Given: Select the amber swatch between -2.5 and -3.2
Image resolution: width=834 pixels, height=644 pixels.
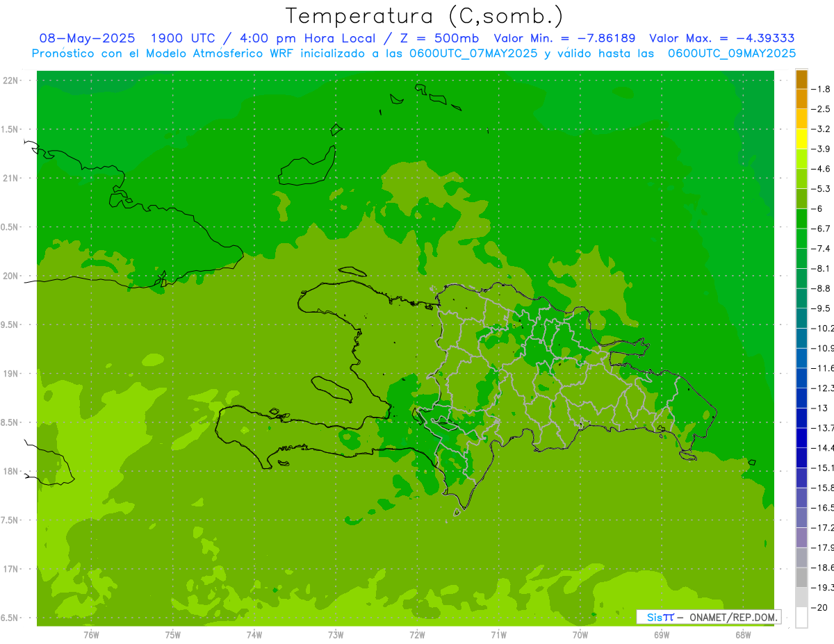Looking at the screenshot, I should tap(801, 119).
